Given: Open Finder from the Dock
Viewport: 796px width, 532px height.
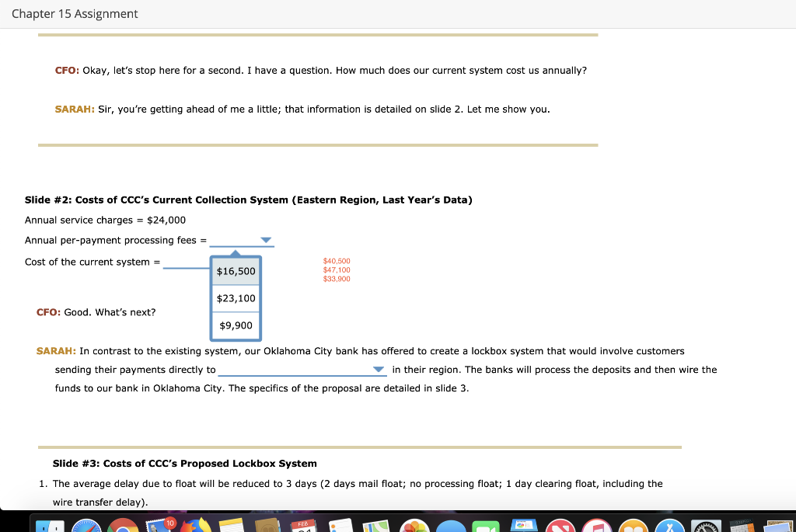Looking at the screenshot, I should [x=51, y=527].
